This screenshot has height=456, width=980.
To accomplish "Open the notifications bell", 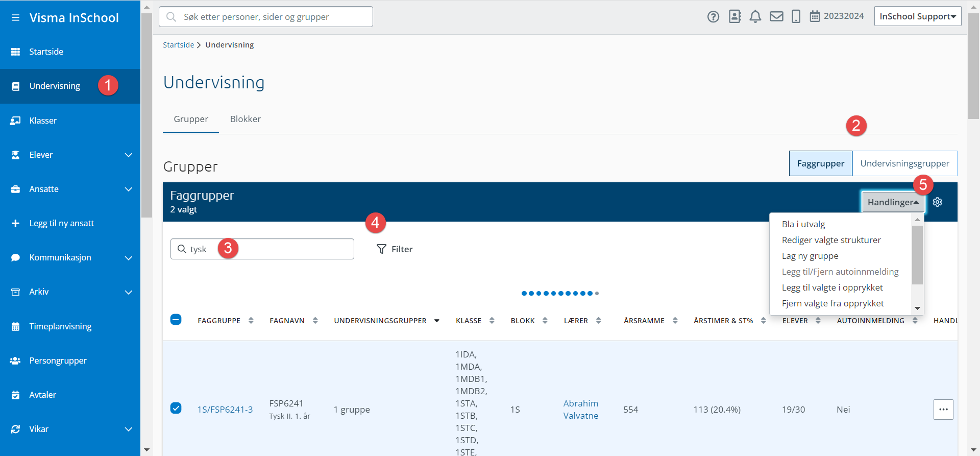I will pyautogui.click(x=755, y=16).
